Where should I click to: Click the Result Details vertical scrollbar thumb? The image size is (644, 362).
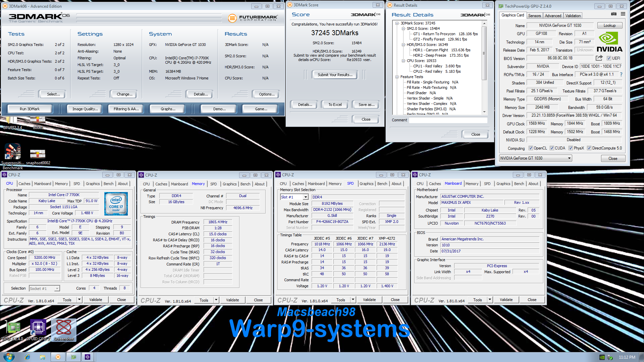click(x=484, y=53)
